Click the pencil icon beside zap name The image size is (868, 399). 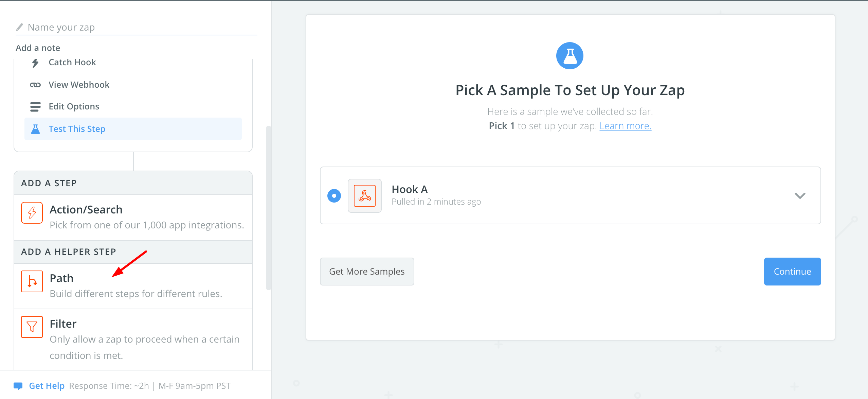coord(20,27)
